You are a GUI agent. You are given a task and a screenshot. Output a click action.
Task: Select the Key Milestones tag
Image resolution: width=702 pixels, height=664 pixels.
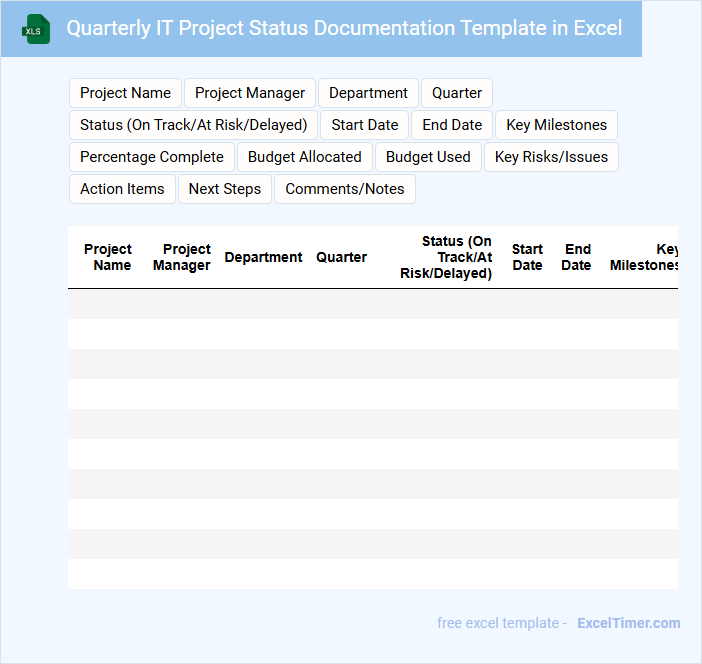click(x=556, y=125)
